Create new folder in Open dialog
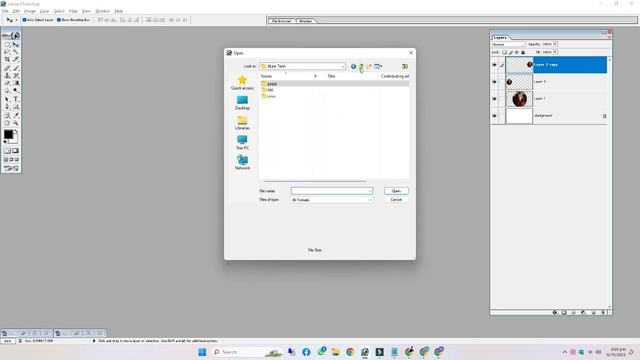The width and height of the screenshot is (640, 360). tap(369, 67)
